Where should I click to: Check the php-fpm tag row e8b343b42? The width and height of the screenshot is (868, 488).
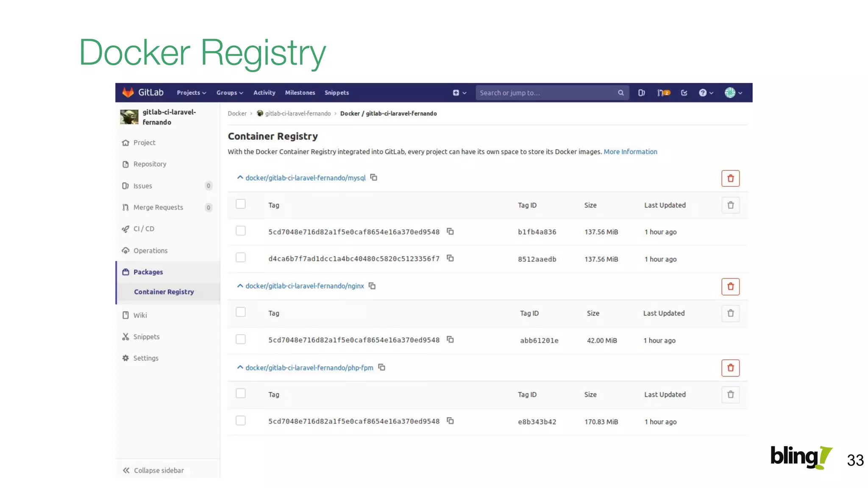pyautogui.click(x=241, y=421)
